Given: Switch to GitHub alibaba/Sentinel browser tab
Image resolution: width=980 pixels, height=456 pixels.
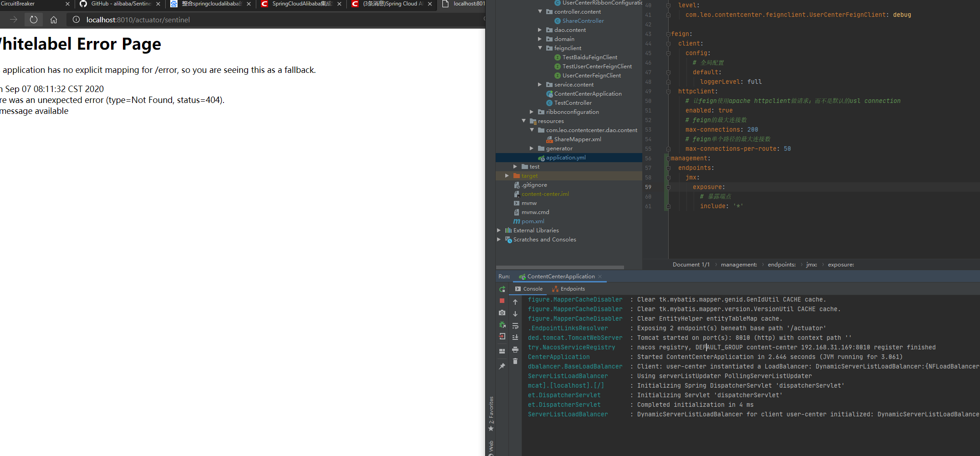Looking at the screenshot, I should (121, 4).
